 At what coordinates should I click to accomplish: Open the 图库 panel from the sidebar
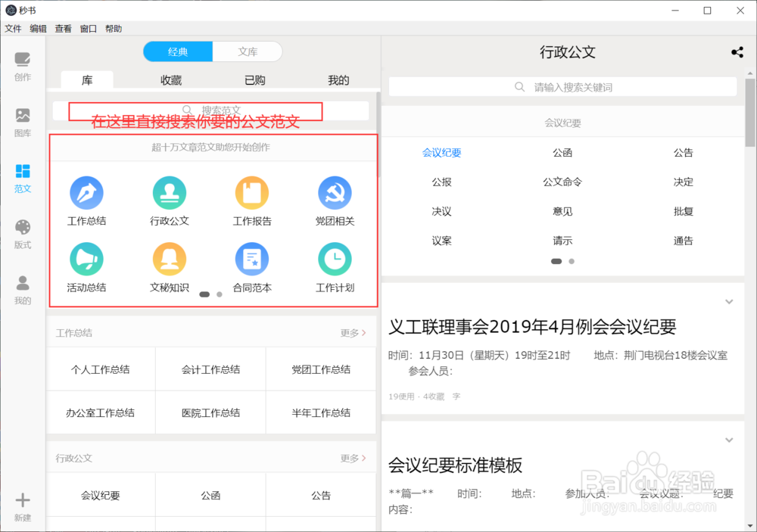[22, 120]
